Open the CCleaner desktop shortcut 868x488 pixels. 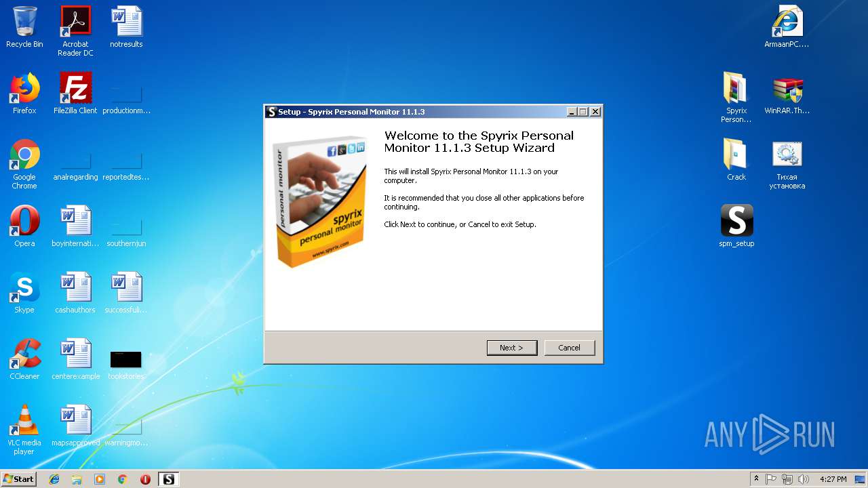click(24, 359)
